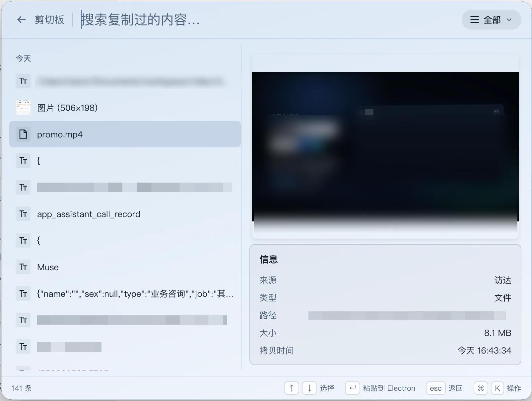
Task: Focus the 搜索复制过的内容 search field
Action: (x=265, y=20)
